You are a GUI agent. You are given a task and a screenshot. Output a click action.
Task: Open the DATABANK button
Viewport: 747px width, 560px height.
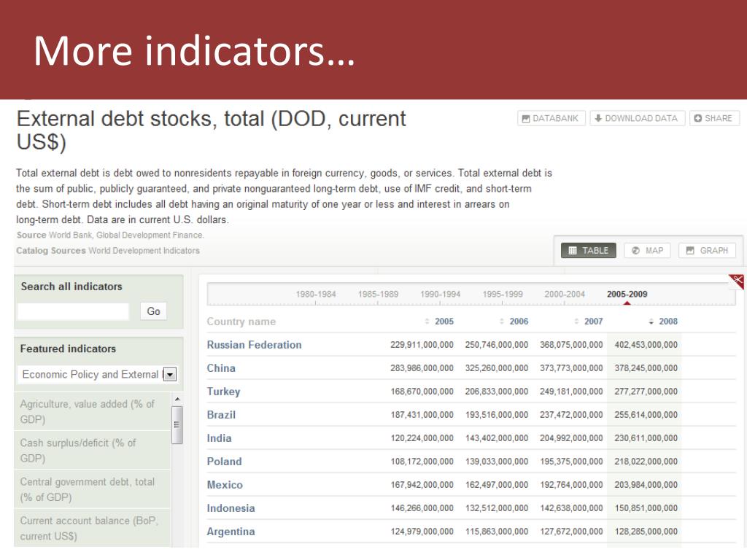coord(551,118)
